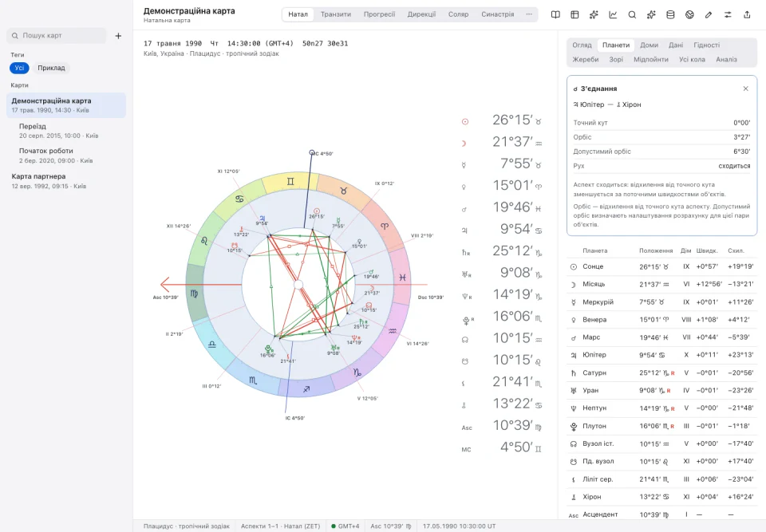Viewport: 766px width, 532px height.
Task: Open the Синастрія tab
Action: 497,14
